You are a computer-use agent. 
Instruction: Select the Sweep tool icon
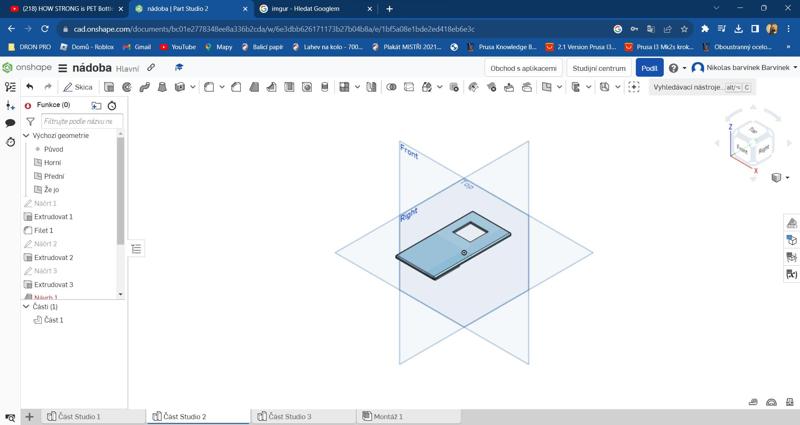pyautogui.click(x=144, y=87)
